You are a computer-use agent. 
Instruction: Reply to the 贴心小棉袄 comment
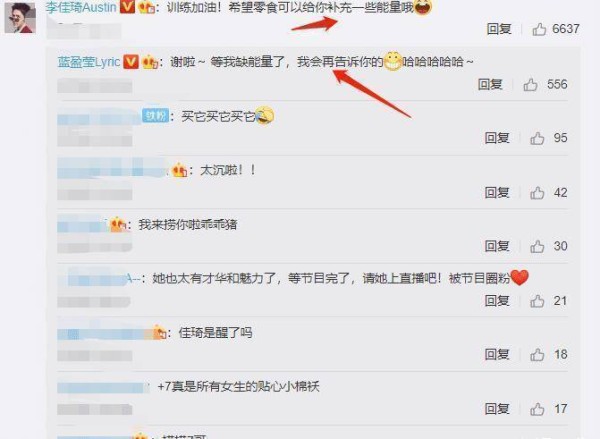pyautogui.click(x=497, y=410)
